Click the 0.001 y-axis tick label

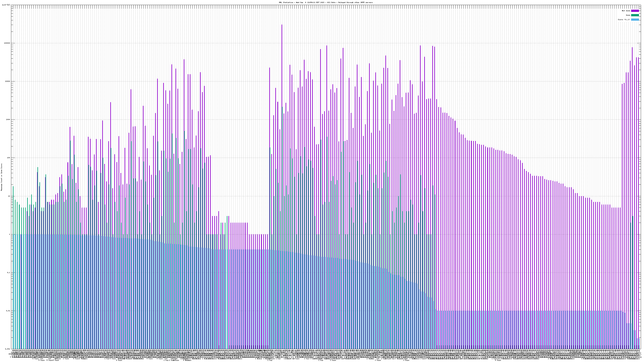7,349
